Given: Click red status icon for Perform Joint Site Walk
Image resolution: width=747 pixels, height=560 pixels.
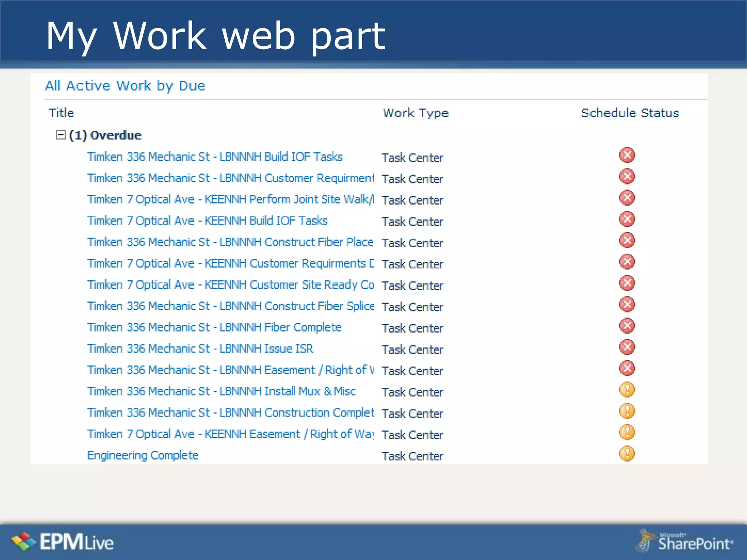Looking at the screenshot, I should pyautogui.click(x=627, y=198).
